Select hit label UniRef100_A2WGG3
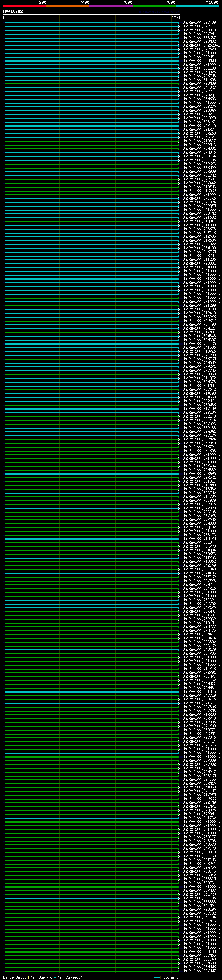This screenshot has height=980, width=222. 199,397
